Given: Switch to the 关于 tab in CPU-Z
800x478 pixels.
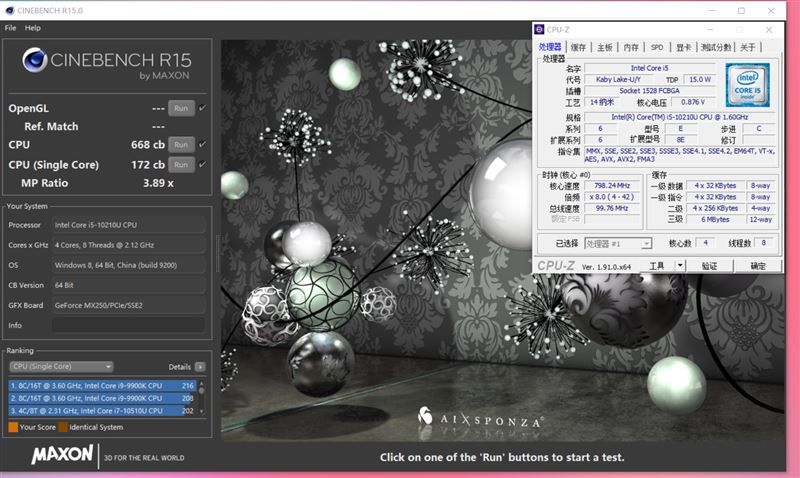Looking at the screenshot, I should (748, 47).
